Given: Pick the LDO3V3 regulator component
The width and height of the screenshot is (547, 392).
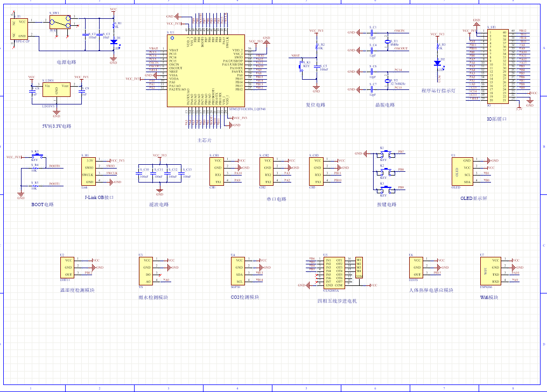Looking at the screenshot, I should 57,92.
